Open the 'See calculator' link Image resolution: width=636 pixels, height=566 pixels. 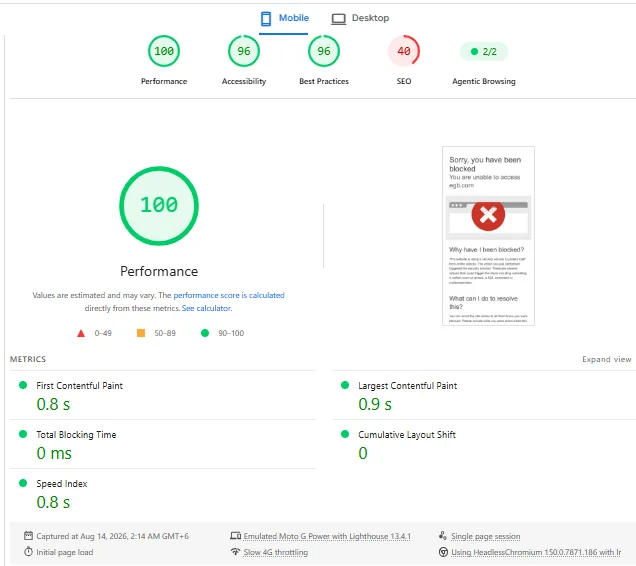tap(207, 308)
